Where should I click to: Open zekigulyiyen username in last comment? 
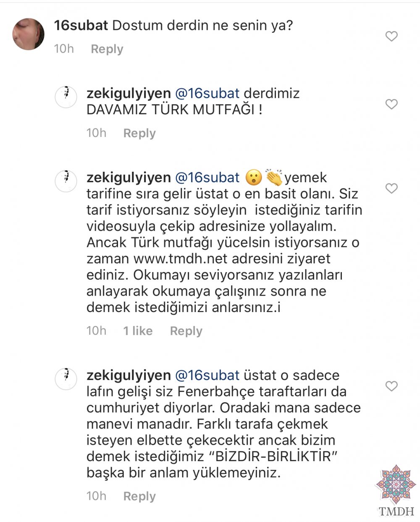(x=129, y=376)
